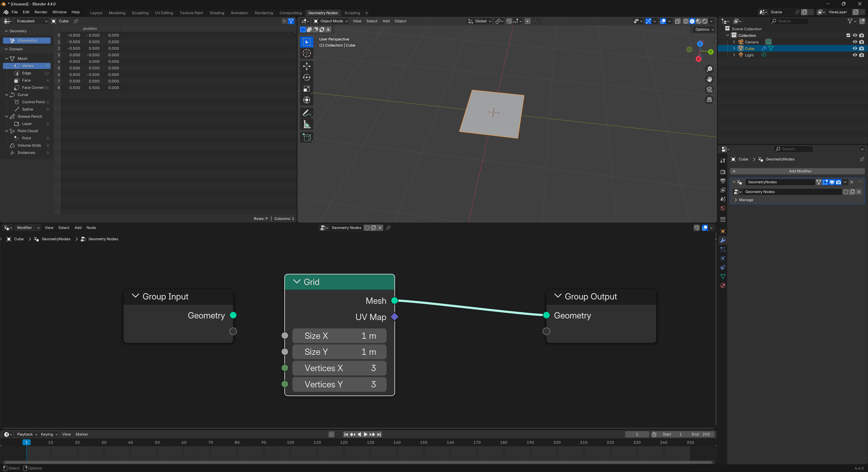
Task: Toggle the camera view icon in viewport gizmo
Action: pos(709,90)
